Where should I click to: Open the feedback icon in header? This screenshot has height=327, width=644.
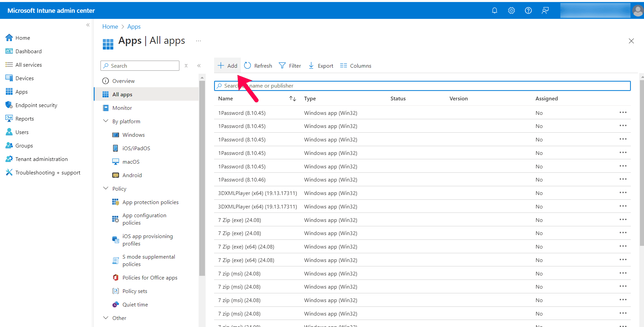pos(545,10)
